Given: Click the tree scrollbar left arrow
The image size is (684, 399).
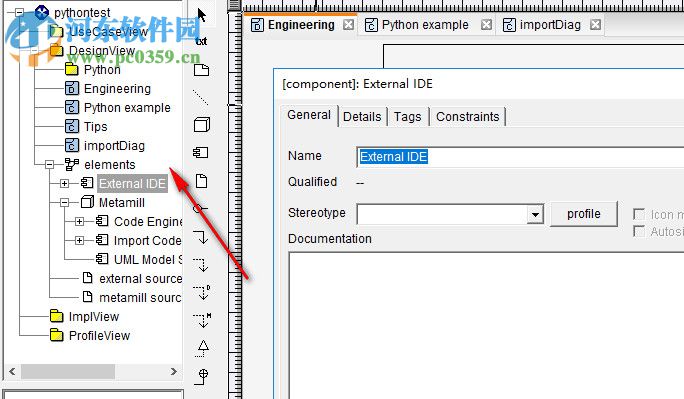Looking at the screenshot, I should pos(12,372).
